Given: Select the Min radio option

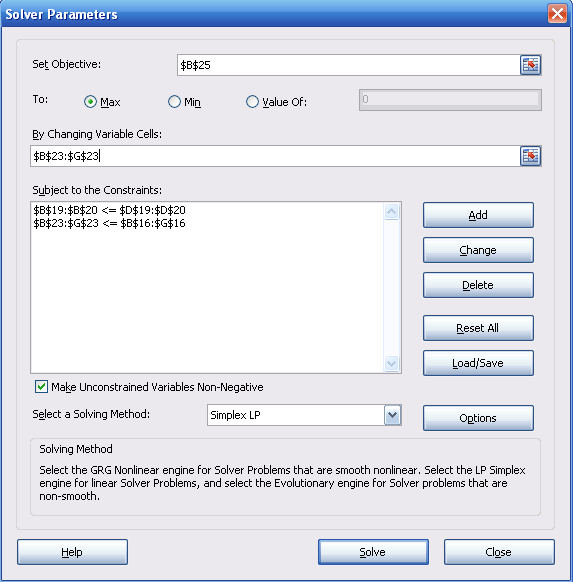Looking at the screenshot, I should click(x=174, y=102).
